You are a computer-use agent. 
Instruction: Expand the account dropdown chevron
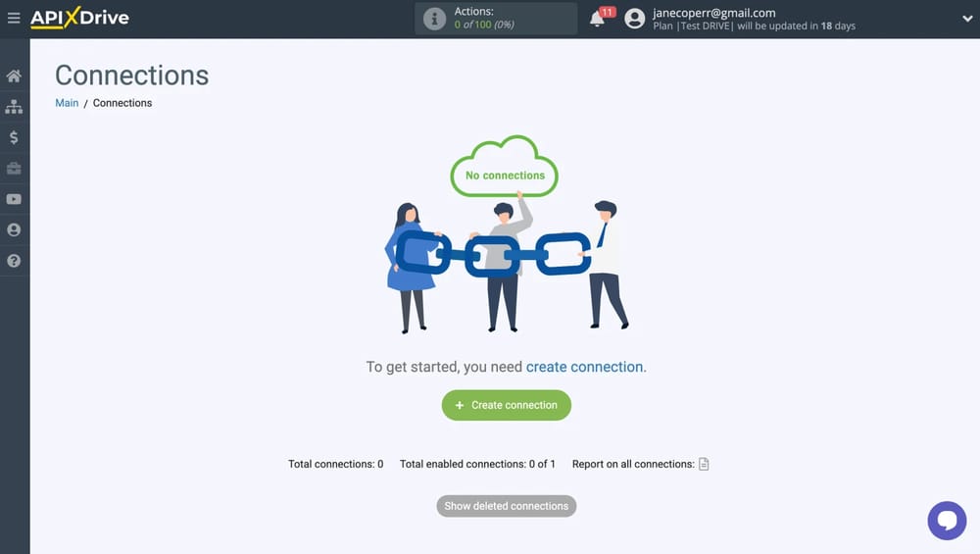(x=967, y=19)
